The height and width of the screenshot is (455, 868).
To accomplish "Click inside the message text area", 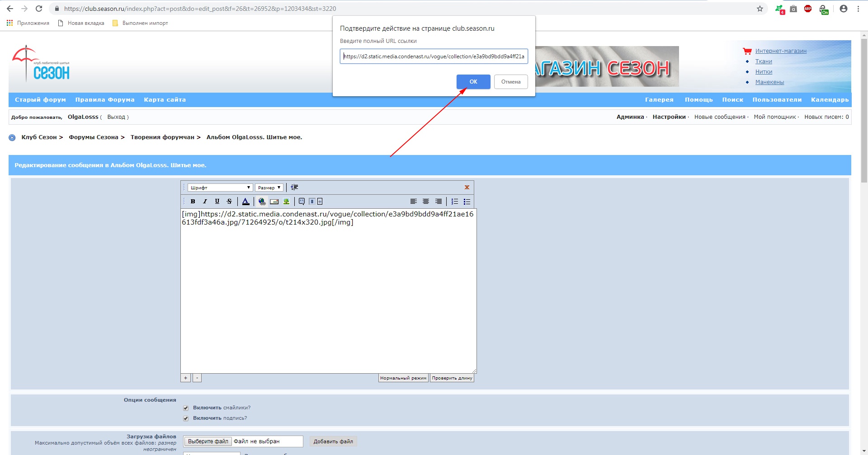I will coord(329,291).
